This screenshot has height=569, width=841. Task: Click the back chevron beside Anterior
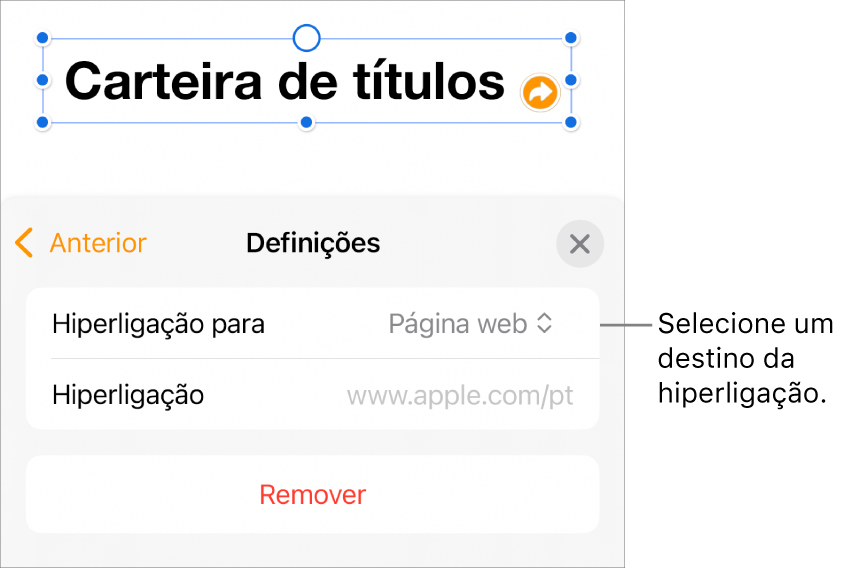coord(26,243)
